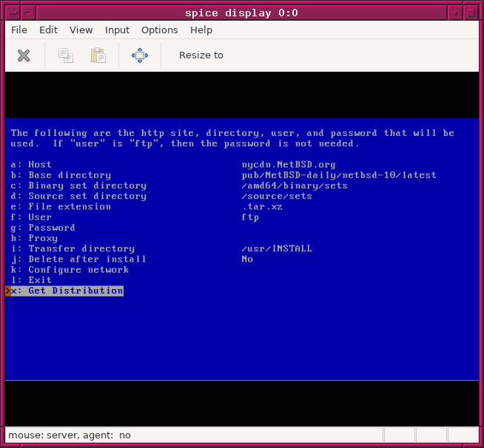The image size is (484, 448).
Task: Open the Input menu
Action: (117, 30)
